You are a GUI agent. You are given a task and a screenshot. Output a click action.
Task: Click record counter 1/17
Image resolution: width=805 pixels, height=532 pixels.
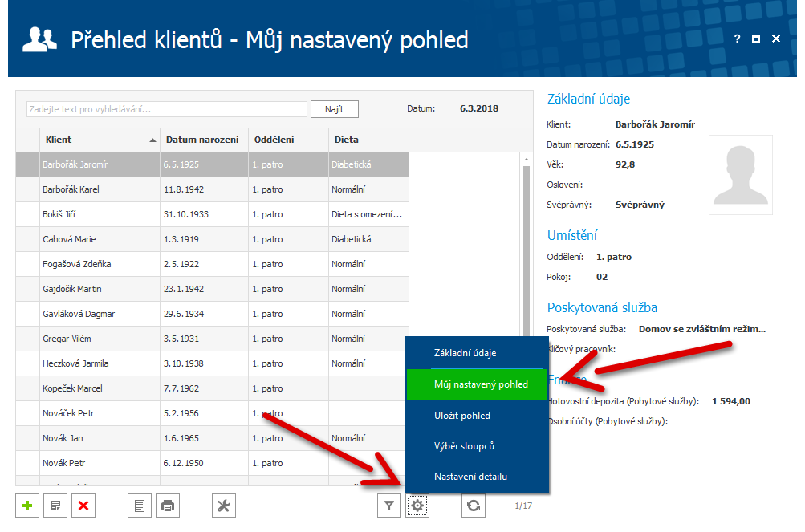(x=523, y=506)
